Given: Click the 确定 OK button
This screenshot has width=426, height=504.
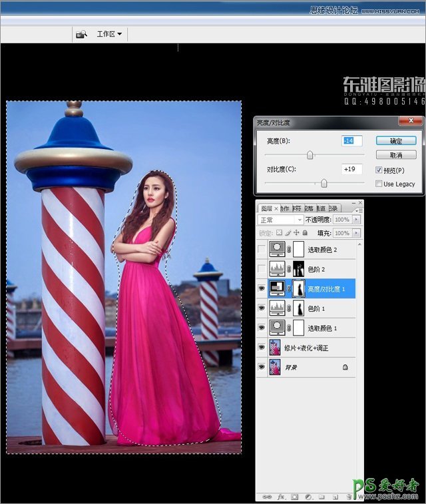Looking at the screenshot, I should 395,141.
